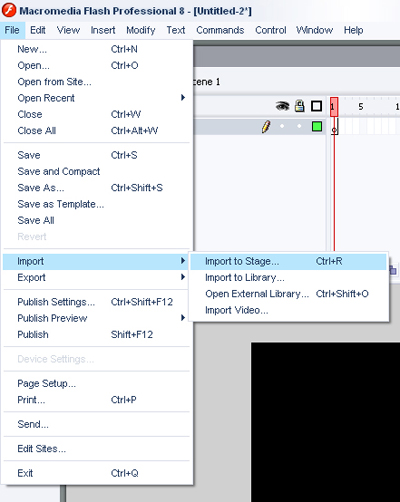Open the Text menu
400x502 pixels.
[x=176, y=30]
